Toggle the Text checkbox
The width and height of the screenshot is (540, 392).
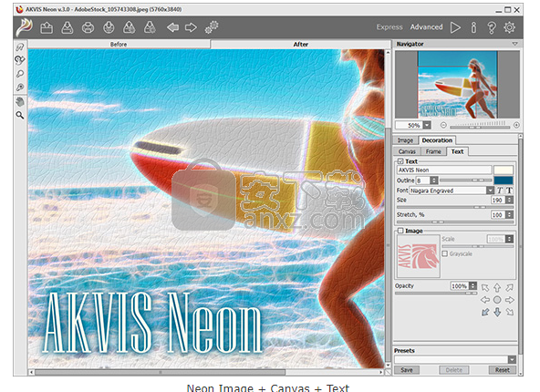400,161
